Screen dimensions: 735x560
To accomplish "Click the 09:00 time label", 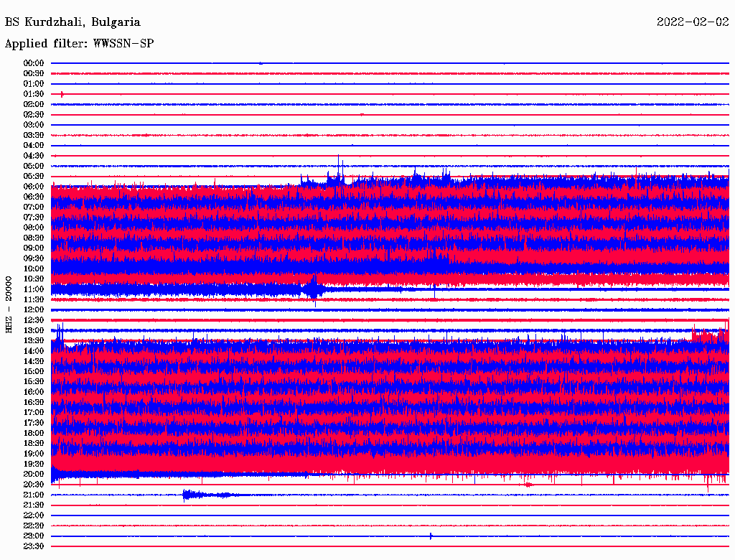I will [34, 248].
